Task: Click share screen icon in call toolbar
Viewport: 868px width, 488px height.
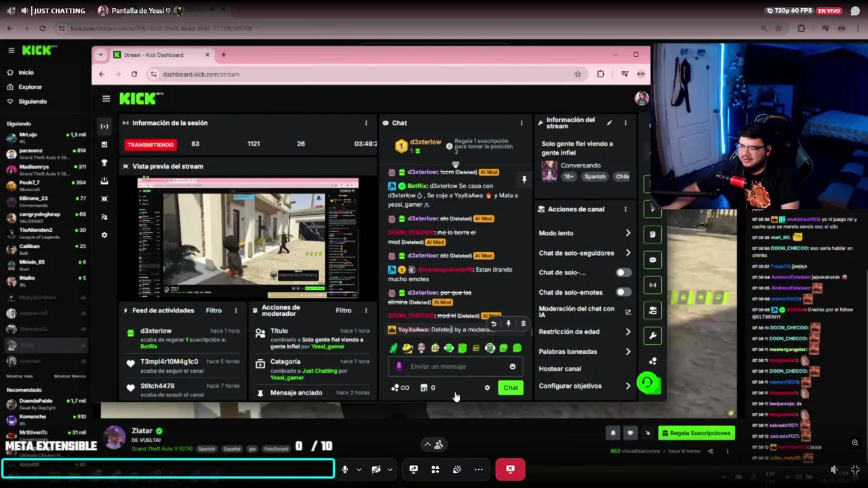Action: [x=414, y=469]
